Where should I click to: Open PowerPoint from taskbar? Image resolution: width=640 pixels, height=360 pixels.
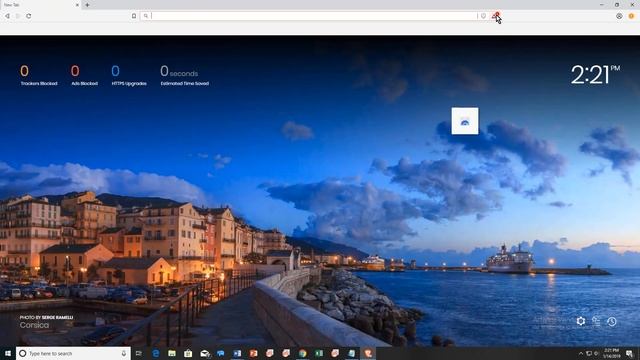[253, 353]
